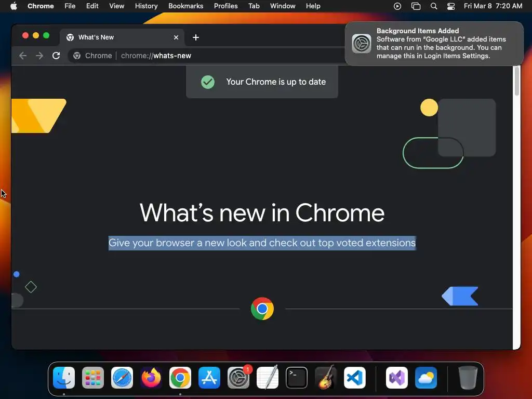Reload the current page
Viewport: 532px width, 399px height.
[x=56, y=56]
